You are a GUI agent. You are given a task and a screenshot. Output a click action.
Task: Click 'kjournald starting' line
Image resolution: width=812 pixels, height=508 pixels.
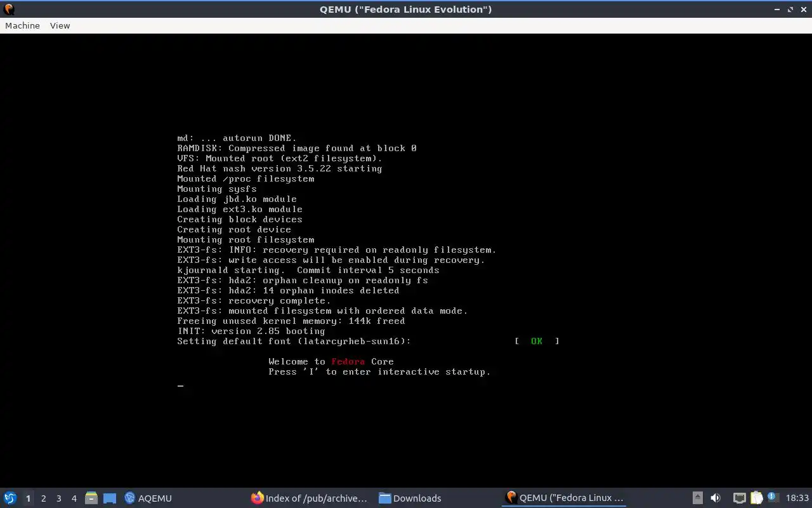click(x=308, y=270)
